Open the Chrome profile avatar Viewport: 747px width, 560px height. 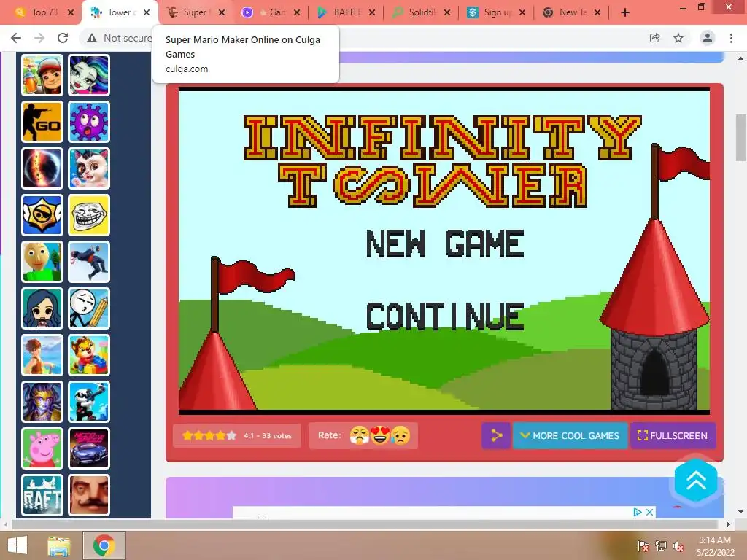click(x=708, y=38)
